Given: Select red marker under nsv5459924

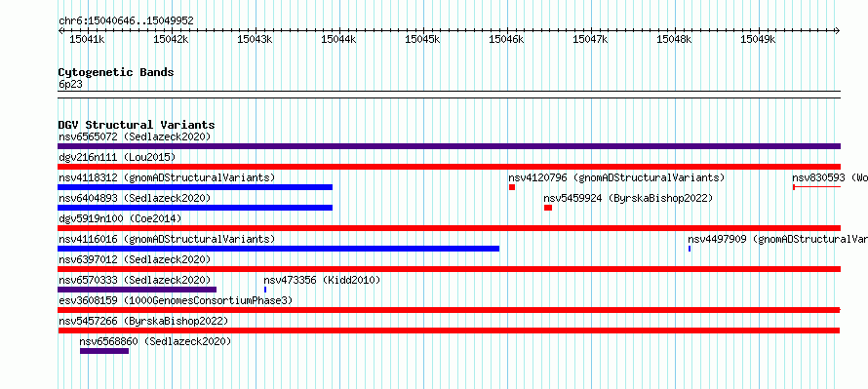Looking at the screenshot, I should point(548,208).
